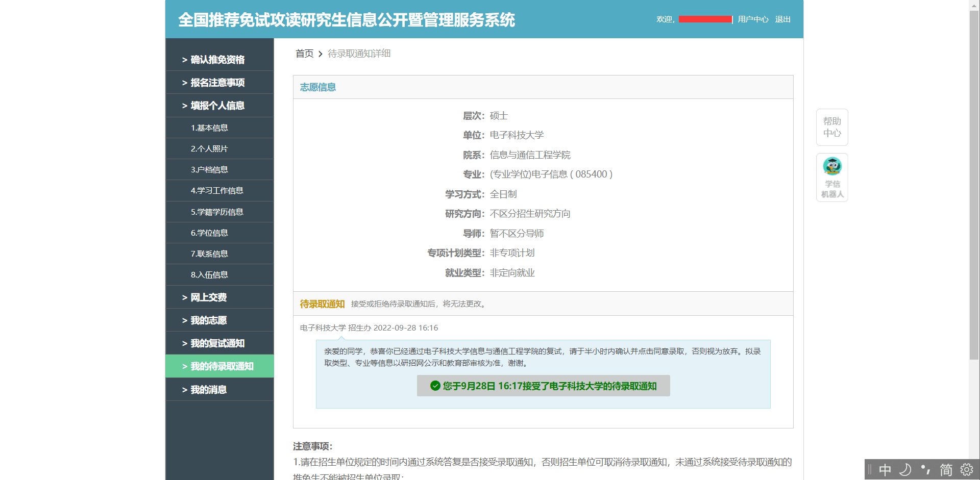Click the page vertical scrollbar thumb
The height and width of the screenshot is (480, 980).
(x=974, y=185)
